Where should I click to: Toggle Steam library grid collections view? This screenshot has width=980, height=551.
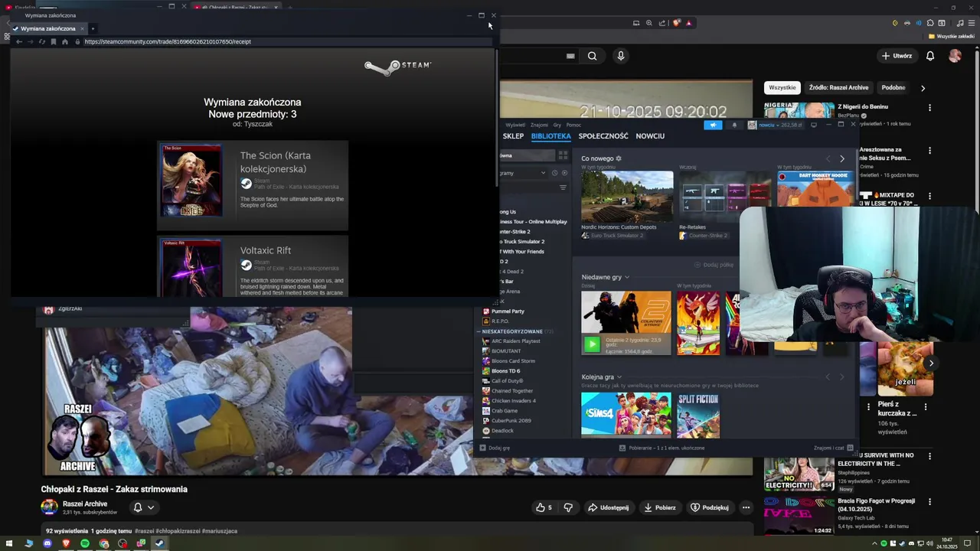[x=563, y=155]
